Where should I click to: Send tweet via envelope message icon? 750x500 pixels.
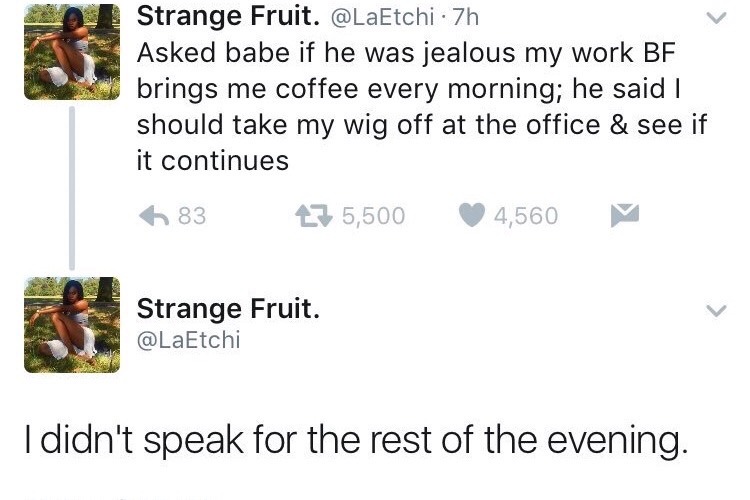coord(625,215)
